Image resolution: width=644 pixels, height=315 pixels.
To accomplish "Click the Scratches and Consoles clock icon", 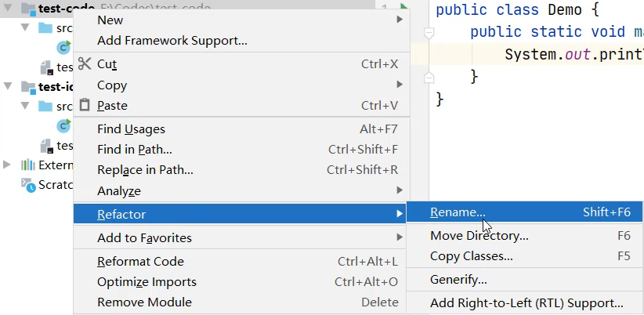I will (x=27, y=185).
